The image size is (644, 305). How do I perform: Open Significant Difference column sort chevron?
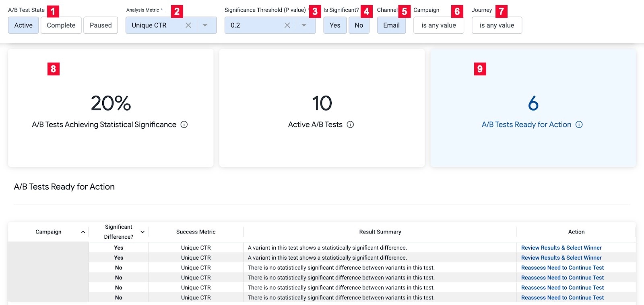tap(142, 232)
